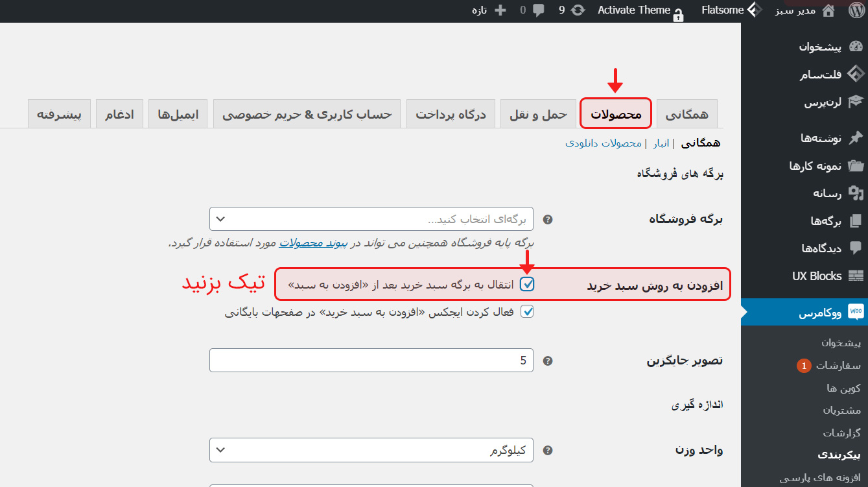Open سفارشات in WooCommerce submenu
This screenshot has width=868, height=487.
[838, 366]
